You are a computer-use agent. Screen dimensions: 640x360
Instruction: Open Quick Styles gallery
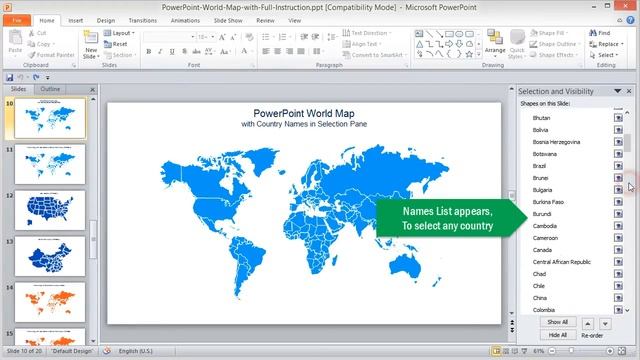[517, 44]
